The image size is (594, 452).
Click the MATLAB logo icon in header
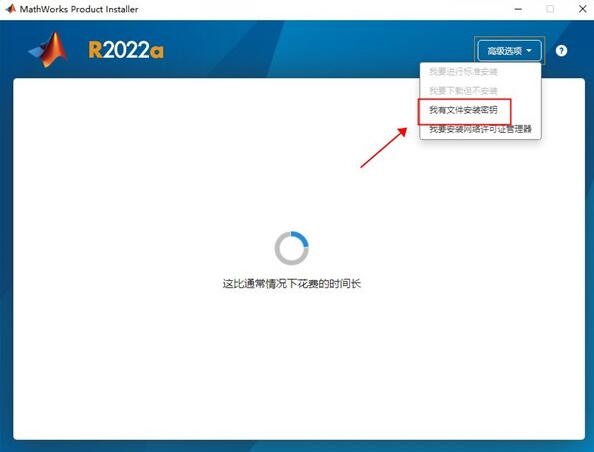48,50
